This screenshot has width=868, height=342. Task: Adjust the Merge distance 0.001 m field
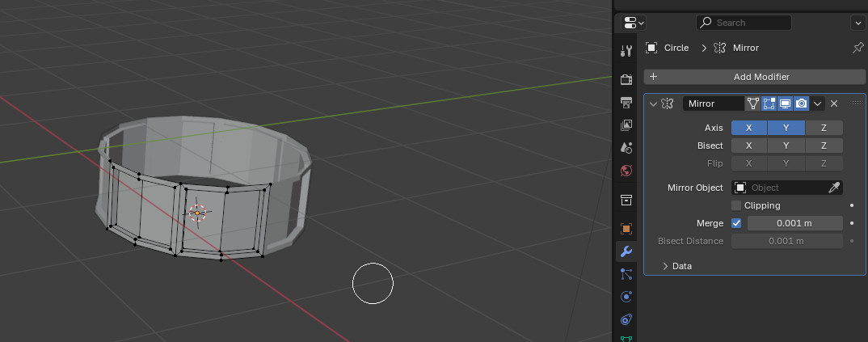tap(795, 223)
